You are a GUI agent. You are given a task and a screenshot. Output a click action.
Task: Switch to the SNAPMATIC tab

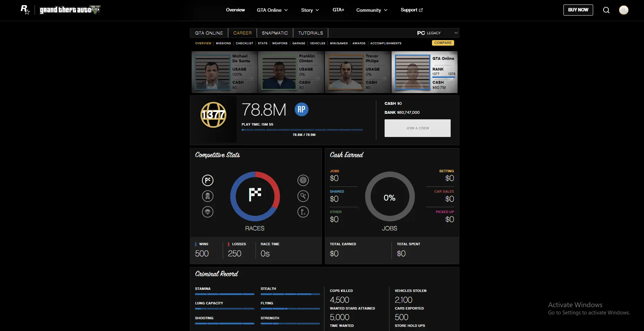click(275, 33)
